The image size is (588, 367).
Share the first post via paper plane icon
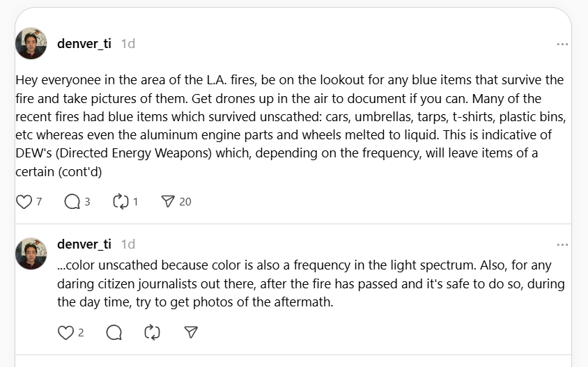tap(168, 201)
